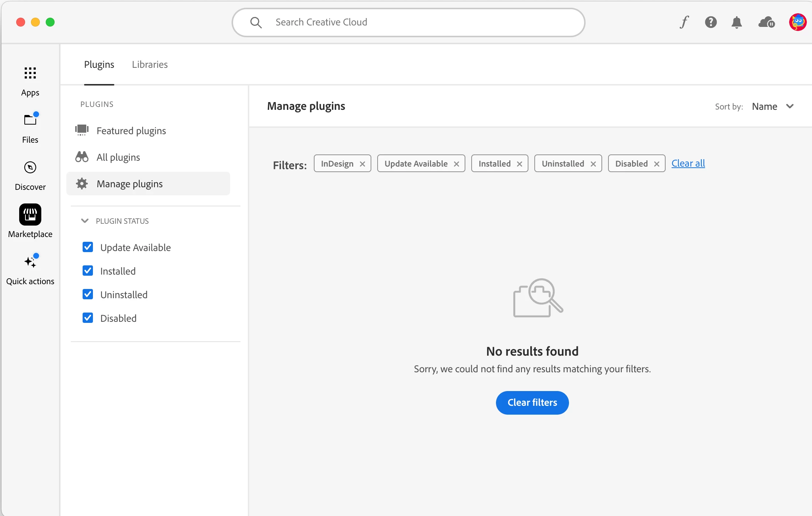Click the user profile avatar
812x516 pixels.
click(x=797, y=22)
